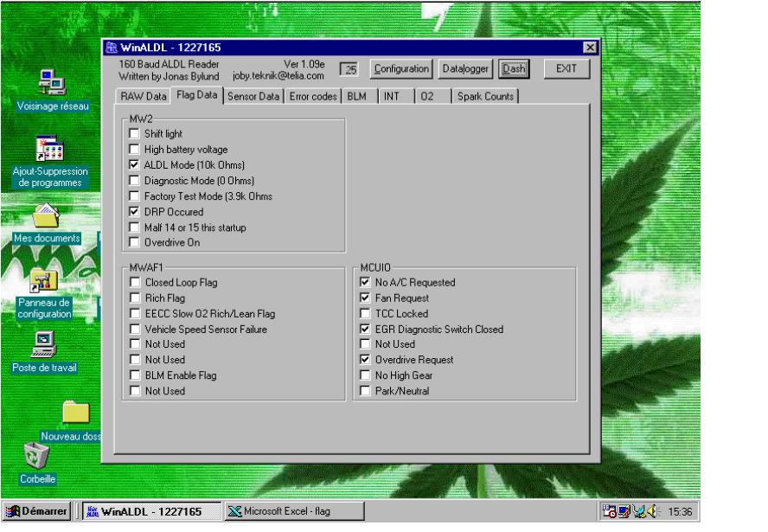Click the MW2 group label
Screen dimensions: 768x532
[x=141, y=119]
